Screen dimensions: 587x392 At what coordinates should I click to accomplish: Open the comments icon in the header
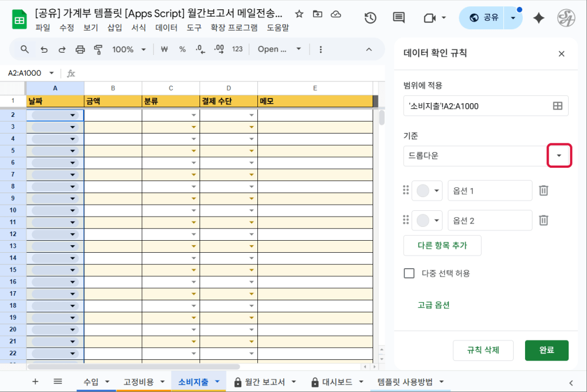pos(398,18)
